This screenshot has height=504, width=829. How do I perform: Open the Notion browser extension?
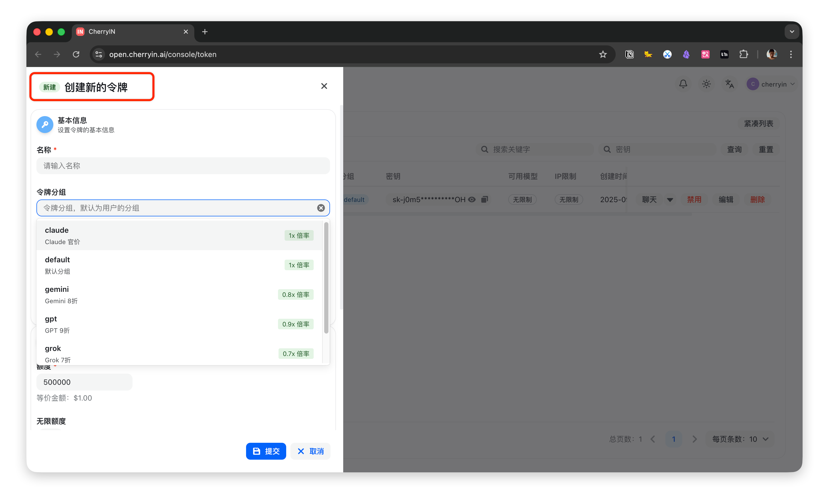point(629,54)
